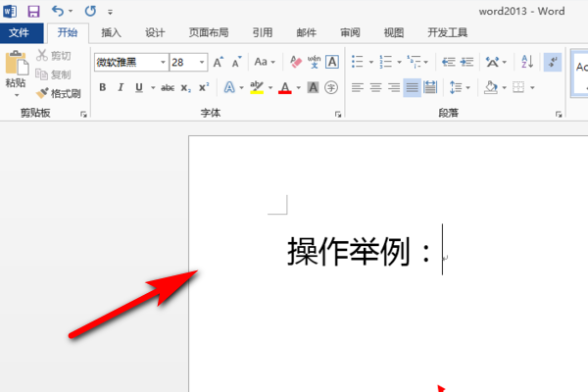588x392 pixels.
Task: Click the 复制 (Copy) button
Action: tap(54, 74)
